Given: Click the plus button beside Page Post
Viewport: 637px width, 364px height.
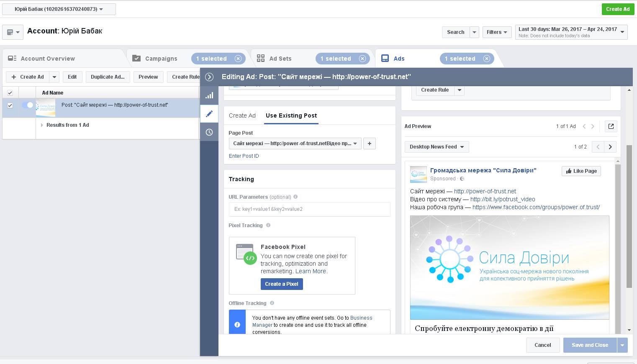Looking at the screenshot, I should 369,144.
